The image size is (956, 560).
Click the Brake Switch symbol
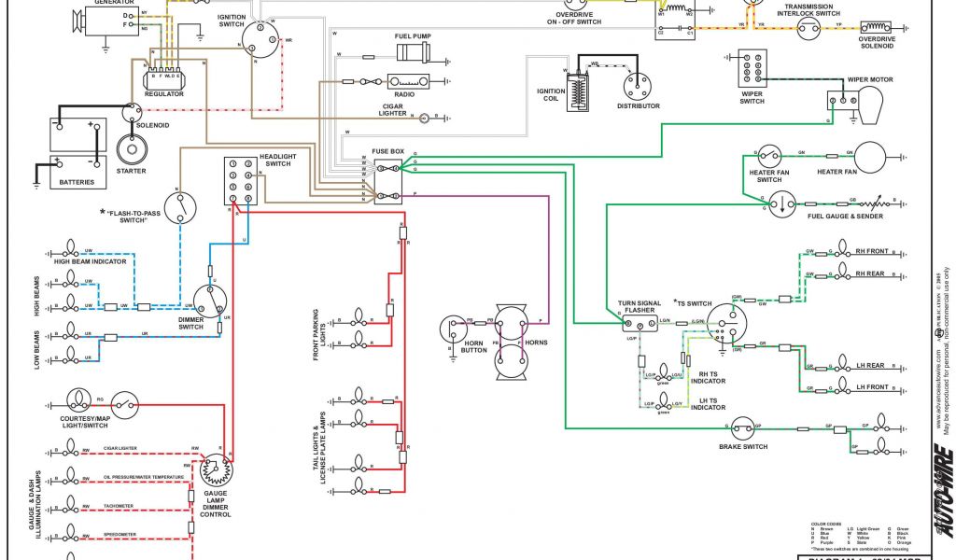741,427
